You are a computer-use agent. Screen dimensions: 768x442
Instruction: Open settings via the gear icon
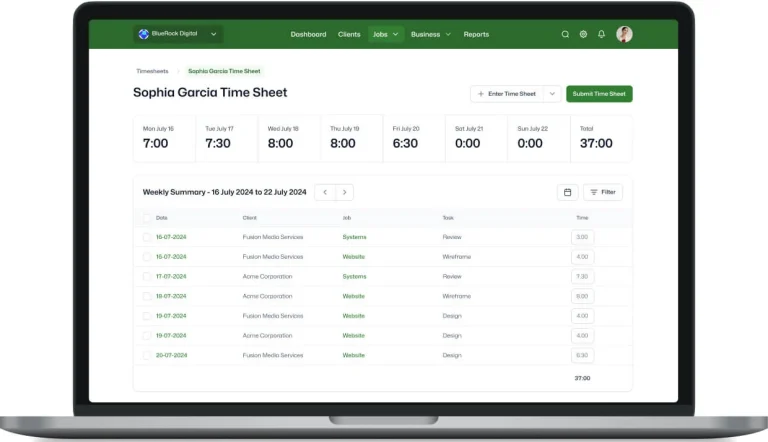click(583, 34)
